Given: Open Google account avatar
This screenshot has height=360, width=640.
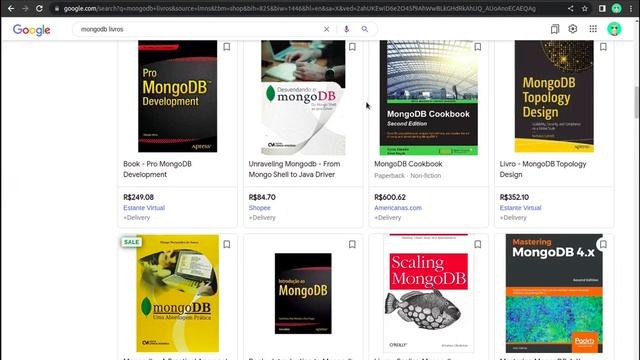Looking at the screenshot, I should 614,29.
